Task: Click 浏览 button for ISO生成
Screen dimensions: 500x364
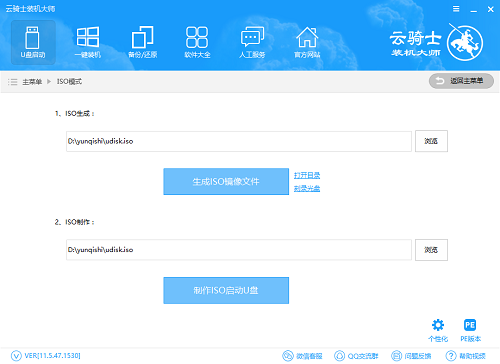Action: pyautogui.click(x=431, y=141)
